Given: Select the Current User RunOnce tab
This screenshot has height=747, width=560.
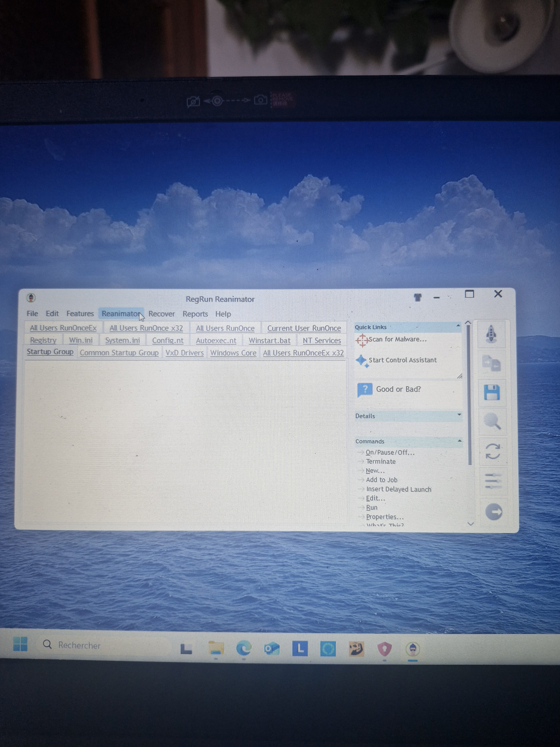Looking at the screenshot, I should click(304, 328).
